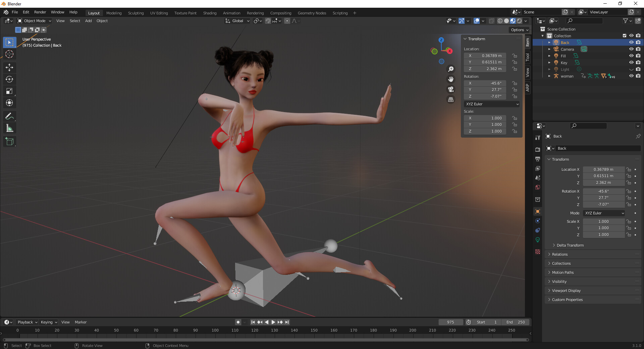
Task: Hide the woman object in viewport
Action: (632, 76)
